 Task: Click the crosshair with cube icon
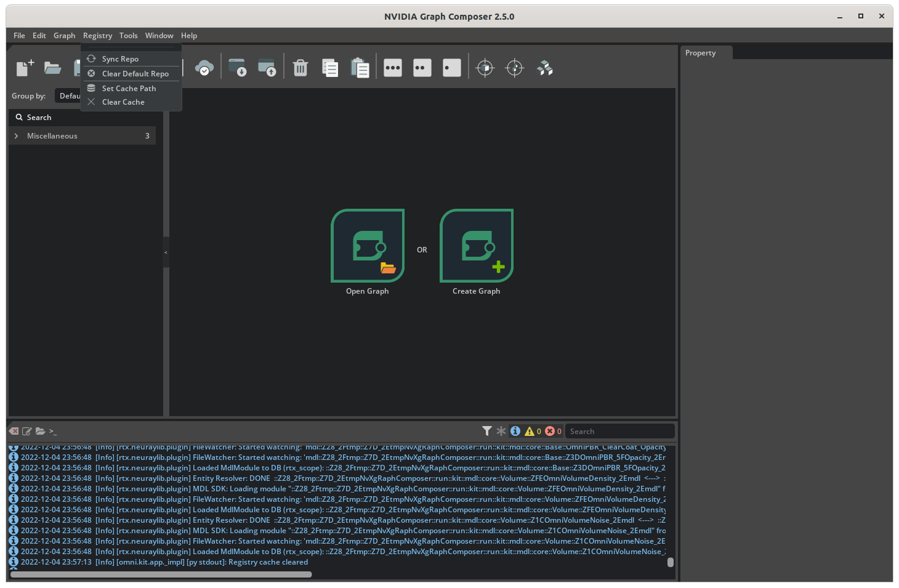tap(485, 68)
